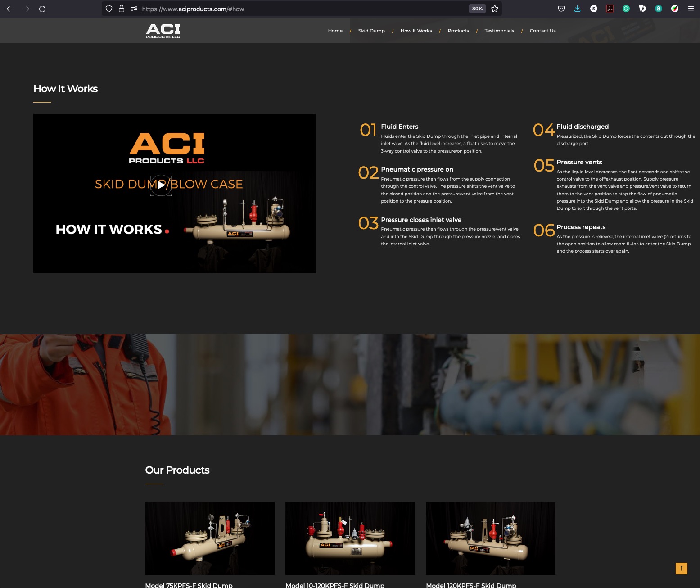The image size is (700, 588).
Task: Go to Products section from nav
Action: coord(458,31)
